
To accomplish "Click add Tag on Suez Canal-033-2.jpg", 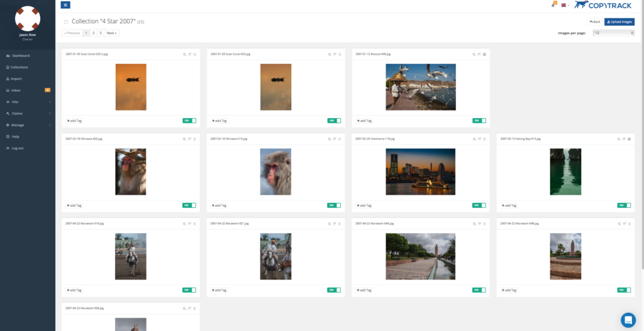I will tap(74, 121).
